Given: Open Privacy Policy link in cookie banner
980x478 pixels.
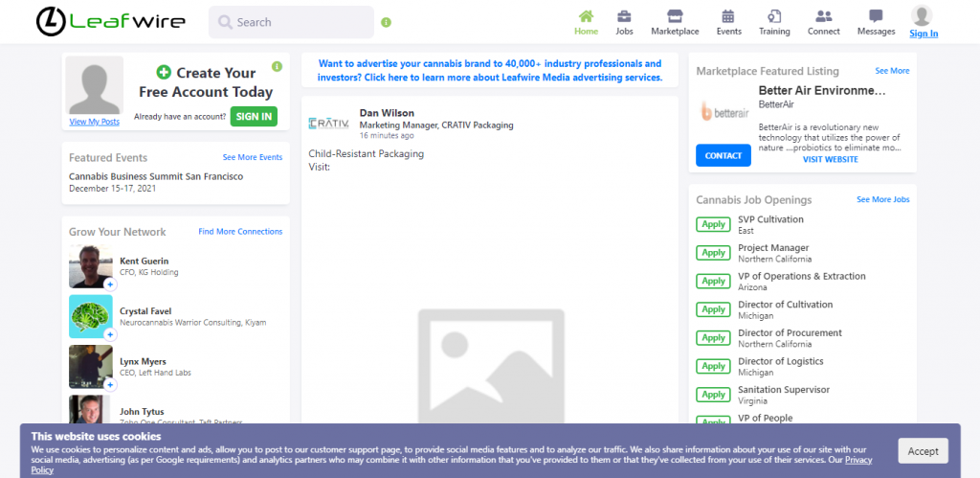Looking at the screenshot, I should tap(858, 460).
